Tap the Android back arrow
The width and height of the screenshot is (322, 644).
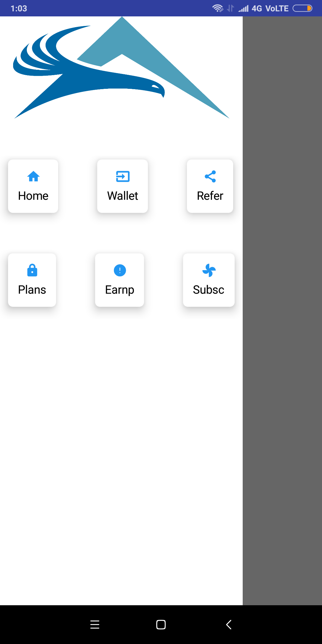tap(229, 624)
